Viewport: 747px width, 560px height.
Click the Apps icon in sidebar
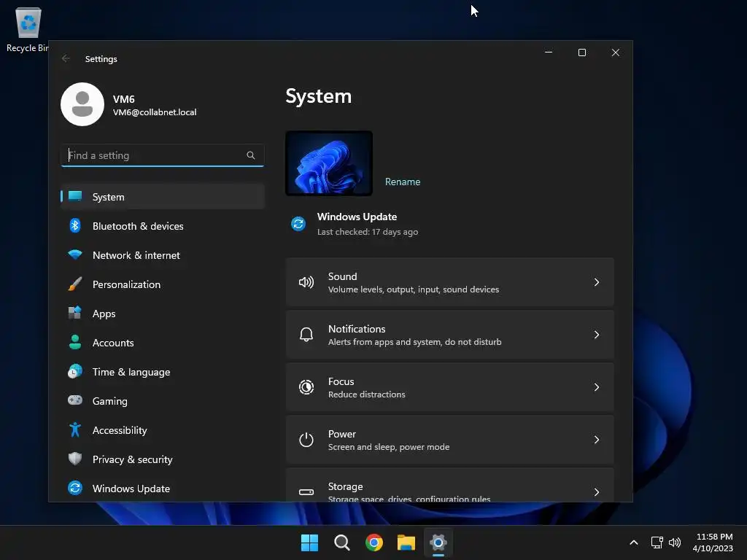75,313
